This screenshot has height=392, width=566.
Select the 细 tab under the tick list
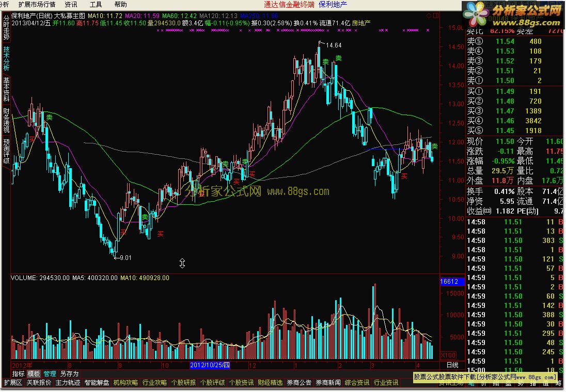[x=496, y=384]
